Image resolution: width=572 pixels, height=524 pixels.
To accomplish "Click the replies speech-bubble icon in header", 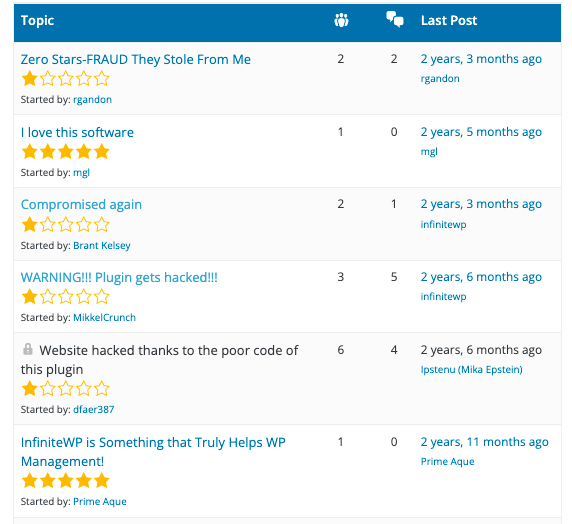I will click(x=395, y=19).
